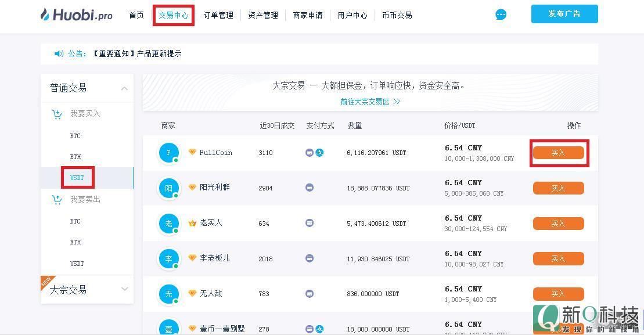
Task: Open the 币币交易 nav item
Action: pyautogui.click(x=397, y=15)
